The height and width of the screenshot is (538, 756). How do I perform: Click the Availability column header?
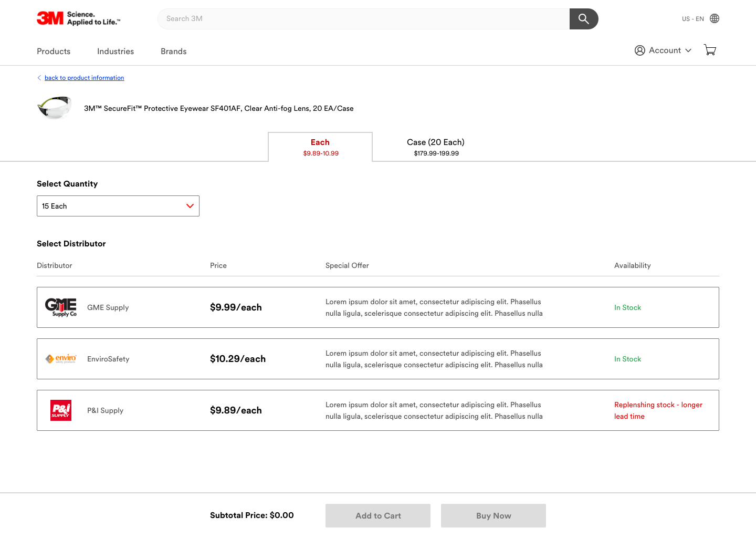(x=633, y=266)
